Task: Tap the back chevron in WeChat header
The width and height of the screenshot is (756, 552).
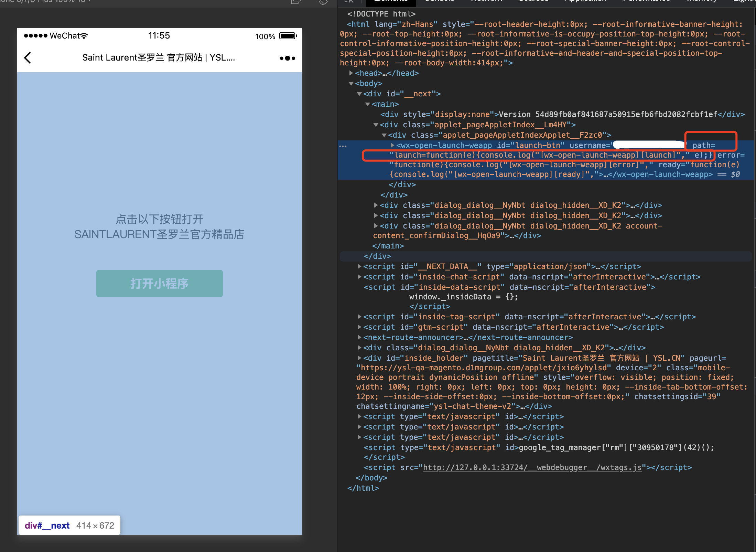Action: [28, 58]
